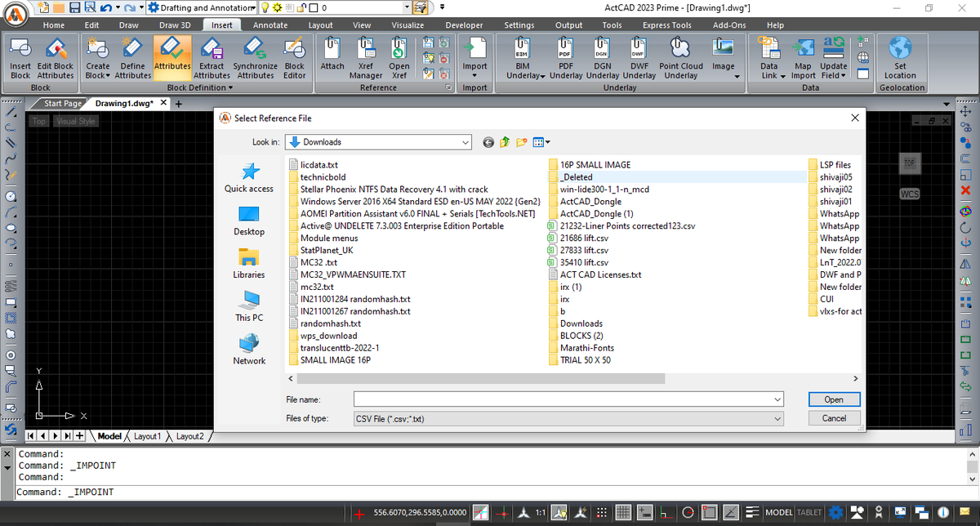Go to Quick access in dialog sidebar

point(249,177)
